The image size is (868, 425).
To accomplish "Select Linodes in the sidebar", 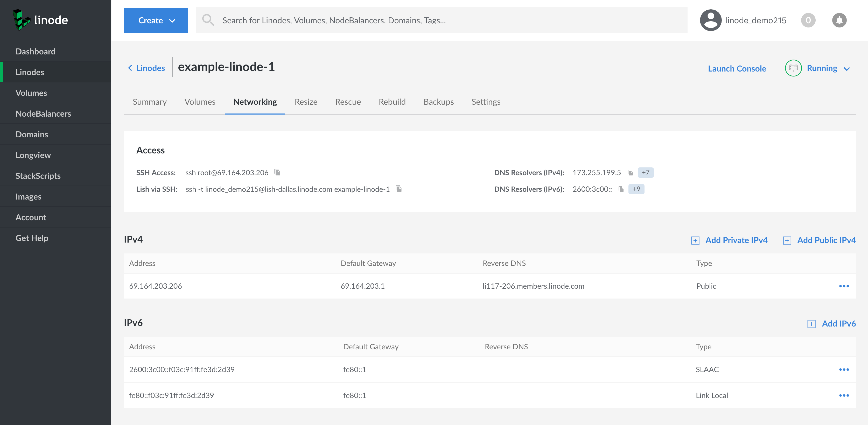I will (x=55, y=72).
